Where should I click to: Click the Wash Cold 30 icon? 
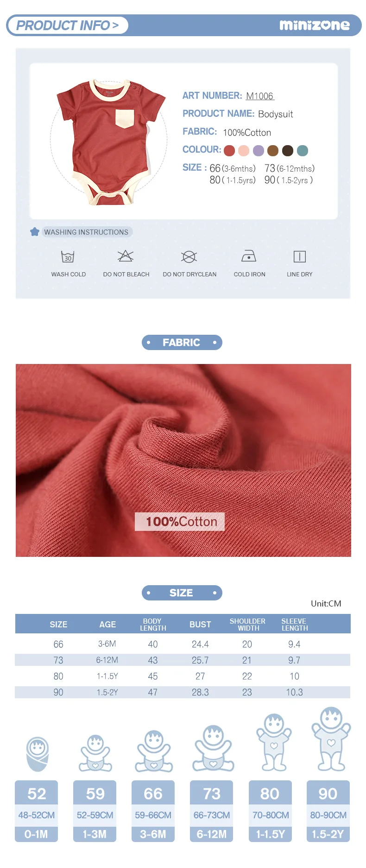[x=68, y=256]
